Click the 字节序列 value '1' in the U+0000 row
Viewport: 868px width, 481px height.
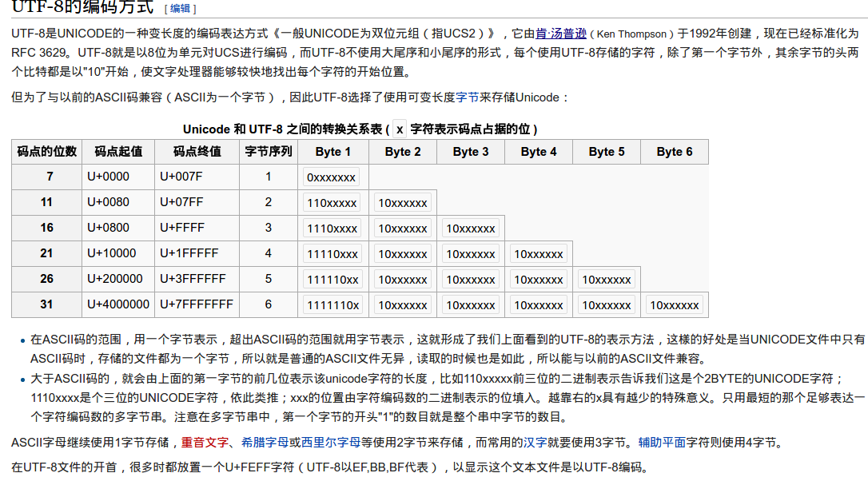click(x=269, y=177)
